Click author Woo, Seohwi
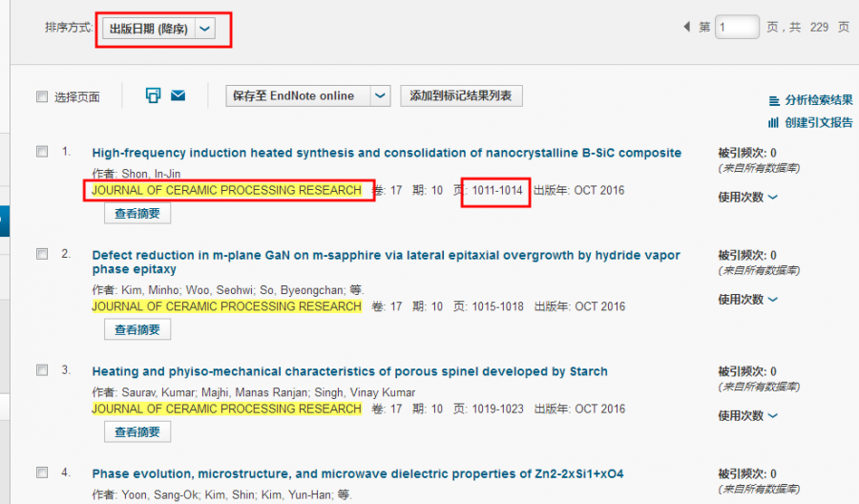The width and height of the screenshot is (859, 504). point(220,290)
